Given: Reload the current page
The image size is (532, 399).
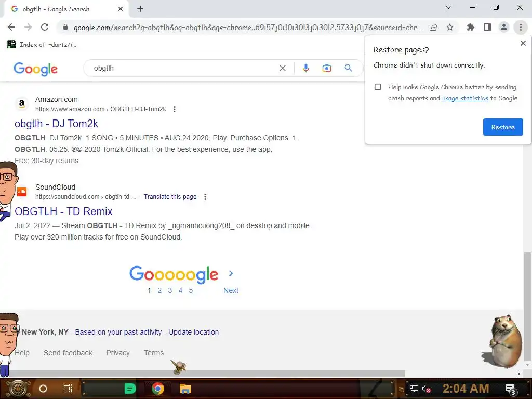Looking at the screenshot, I should click(x=45, y=27).
